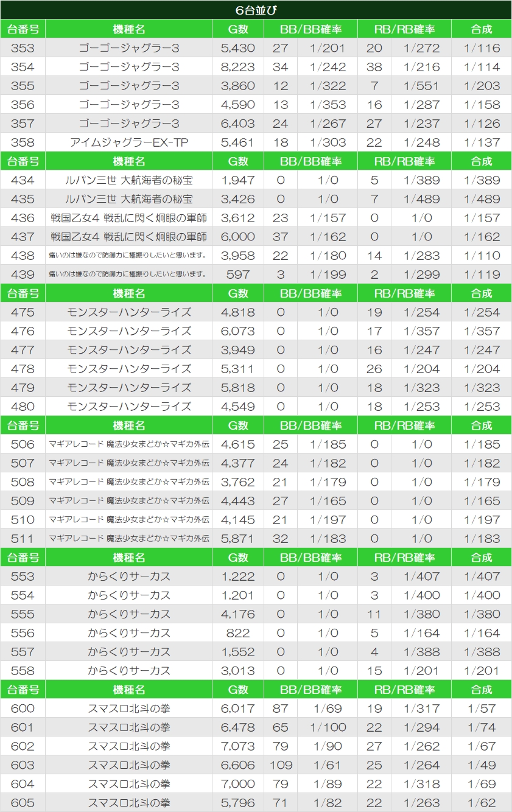512x812 pixels.
Task: Click マギアレコード name in row 507
Action: 129,463
